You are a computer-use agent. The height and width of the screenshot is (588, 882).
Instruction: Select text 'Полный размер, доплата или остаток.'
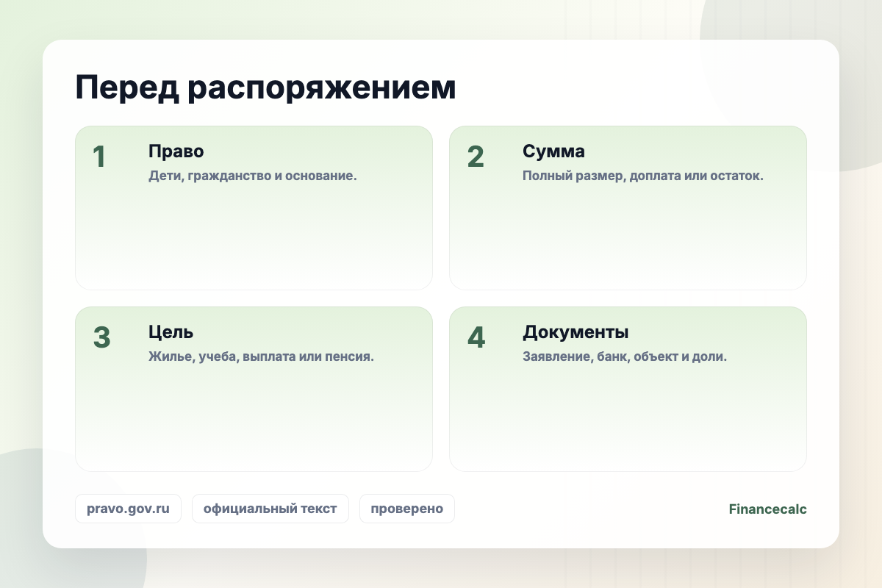click(643, 177)
